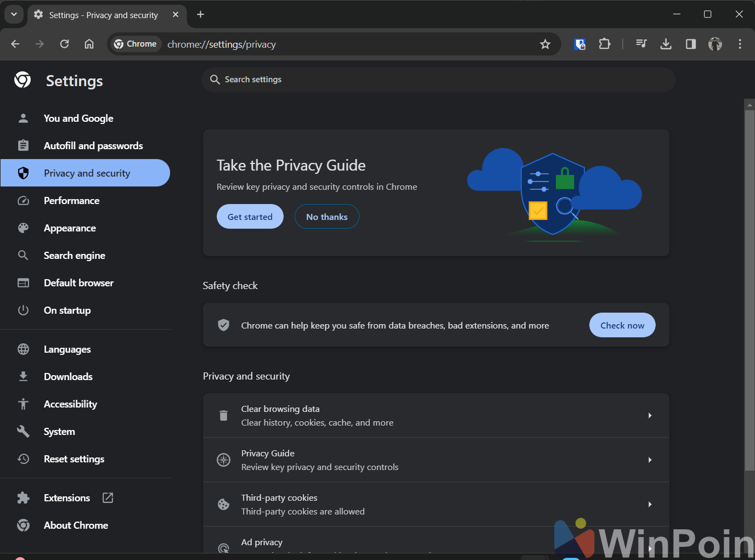Click the vertical scrollbar on the settings page
The height and width of the screenshot is (560, 755).
(749, 290)
